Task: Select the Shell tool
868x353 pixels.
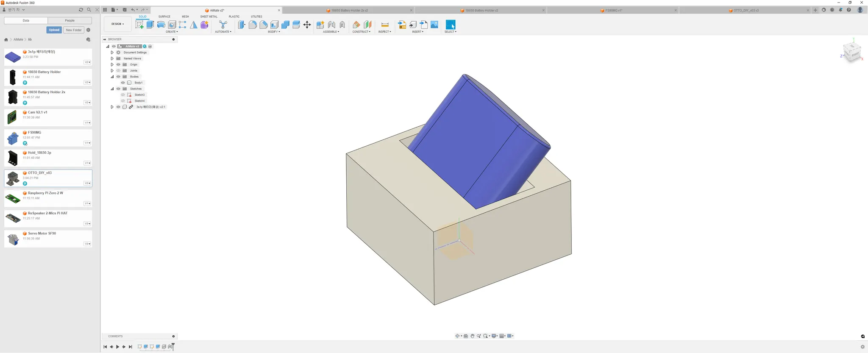Action: [274, 25]
